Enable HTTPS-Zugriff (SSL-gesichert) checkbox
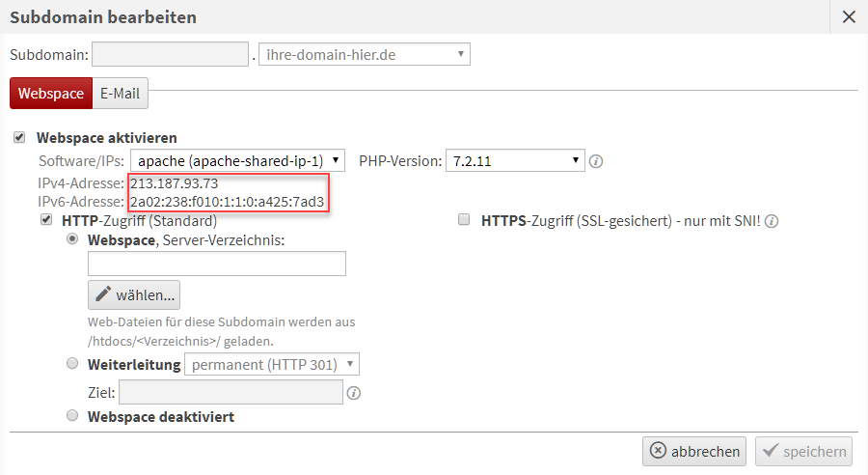The height and width of the screenshot is (475, 868). pos(464,221)
